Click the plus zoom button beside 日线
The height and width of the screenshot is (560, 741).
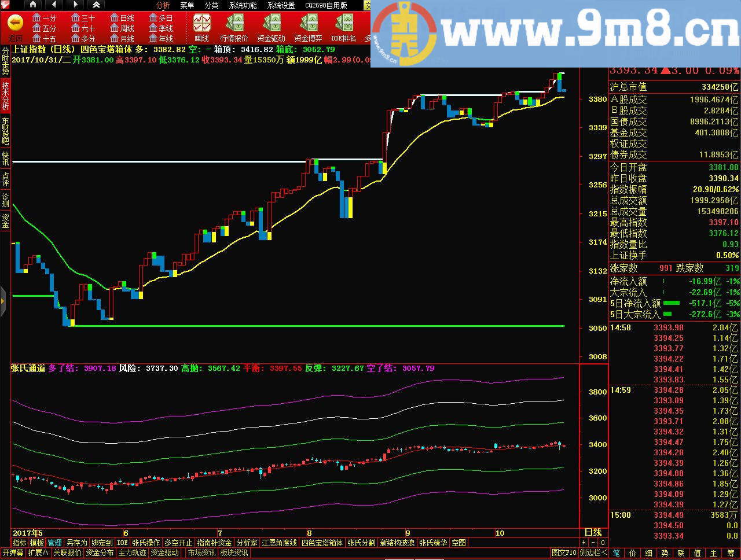(x=584, y=543)
